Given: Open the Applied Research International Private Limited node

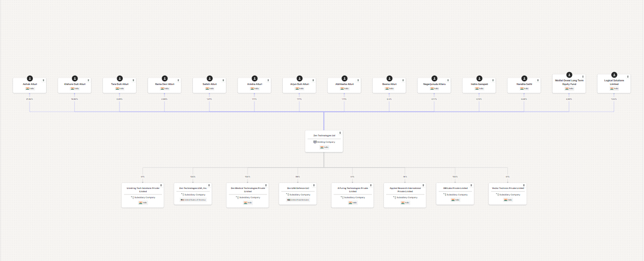Looking at the screenshot, I should pyautogui.click(x=403, y=194).
